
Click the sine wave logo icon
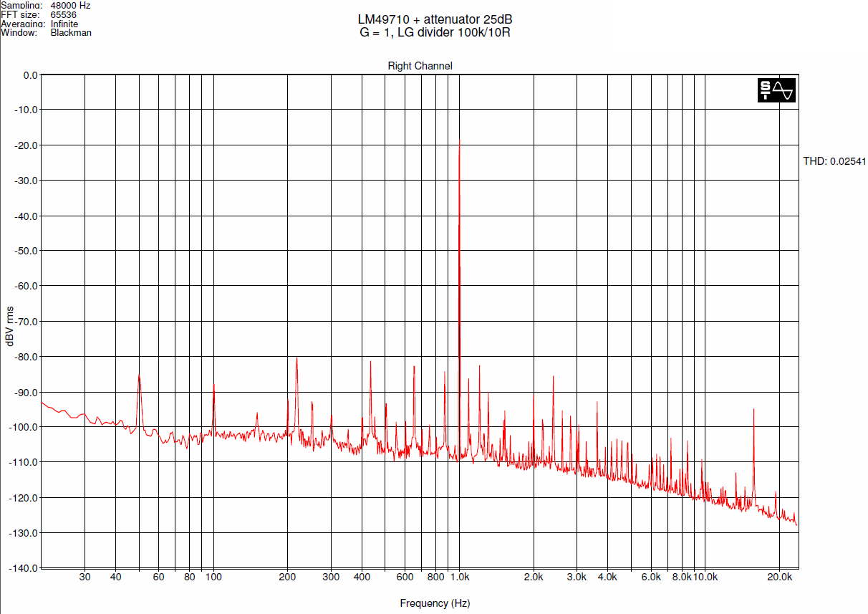tap(777, 90)
